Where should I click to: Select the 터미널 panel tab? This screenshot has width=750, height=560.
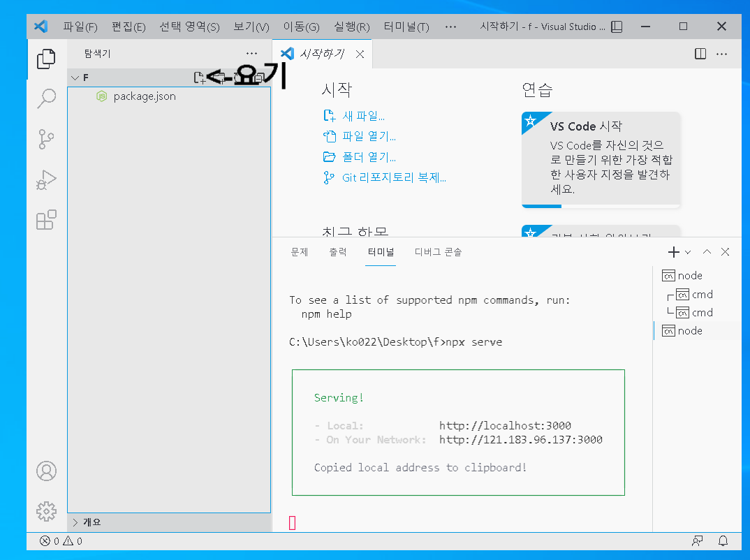point(381,252)
